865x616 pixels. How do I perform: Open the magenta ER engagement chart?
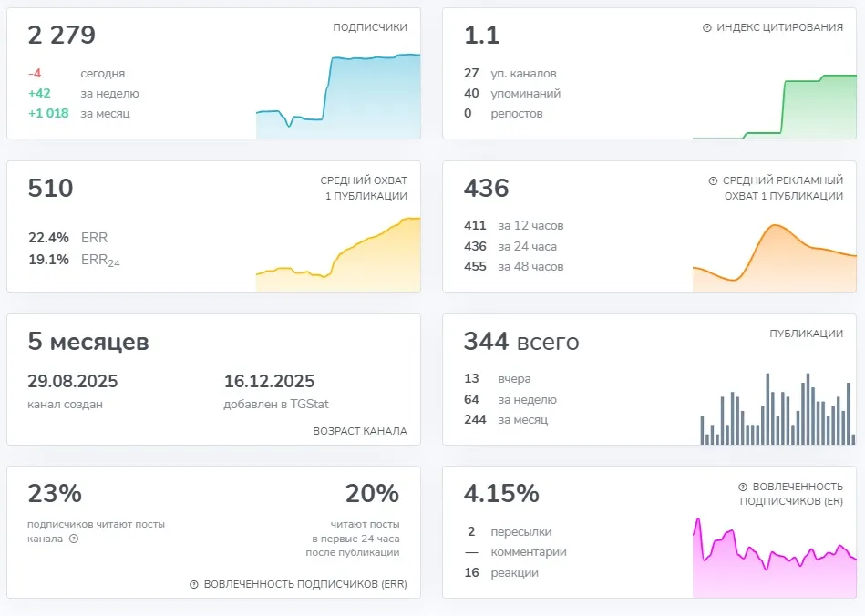pyautogui.click(x=775, y=557)
